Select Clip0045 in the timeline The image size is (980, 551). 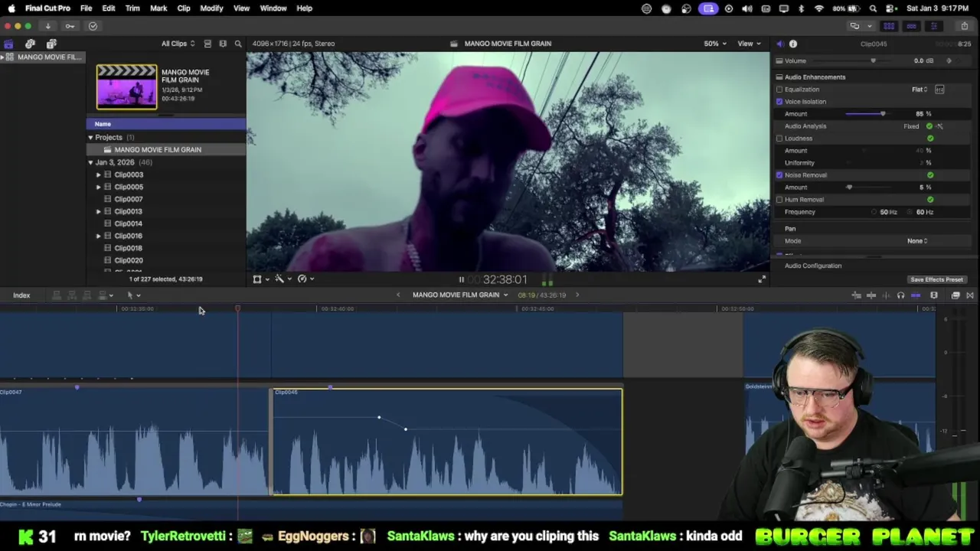point(447,442)
